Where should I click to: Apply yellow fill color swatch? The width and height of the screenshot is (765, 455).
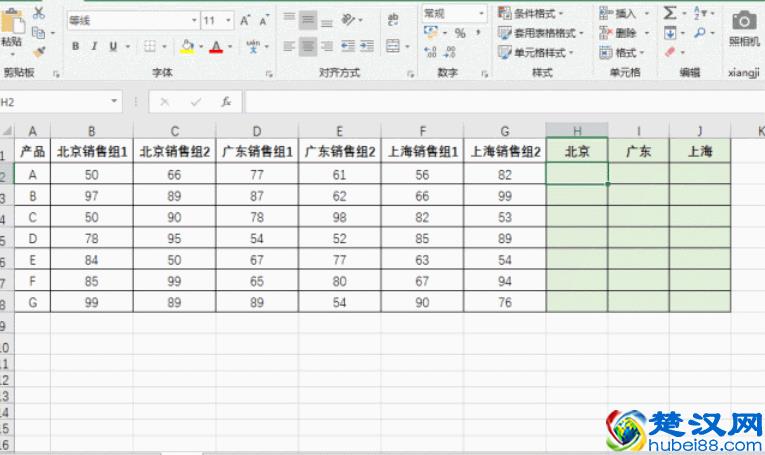[x=187, y=46]
